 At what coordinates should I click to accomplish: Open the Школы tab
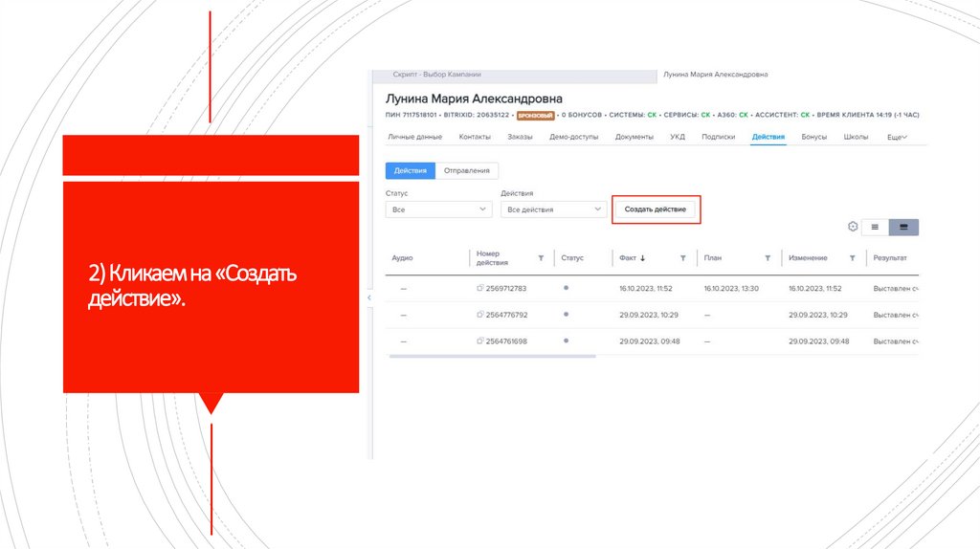(856, 137)
